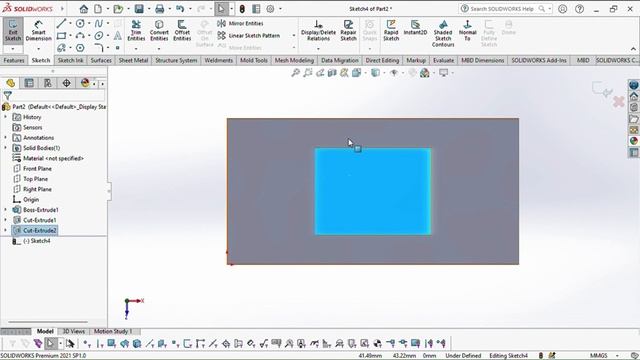The image size is (640, 360).
Task: Open the FeatureManager Design Tree tab
Action: [x=11, y=83]
